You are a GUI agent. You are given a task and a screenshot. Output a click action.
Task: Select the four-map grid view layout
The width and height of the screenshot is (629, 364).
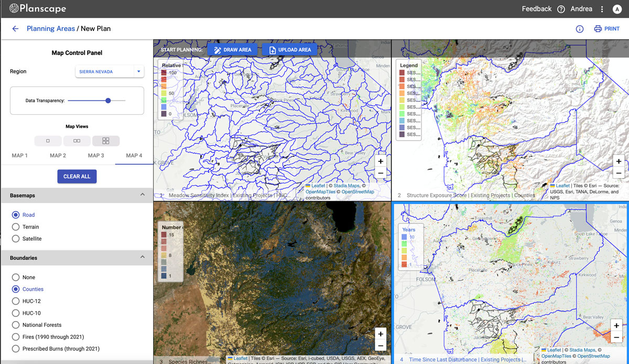click(106, 140)
